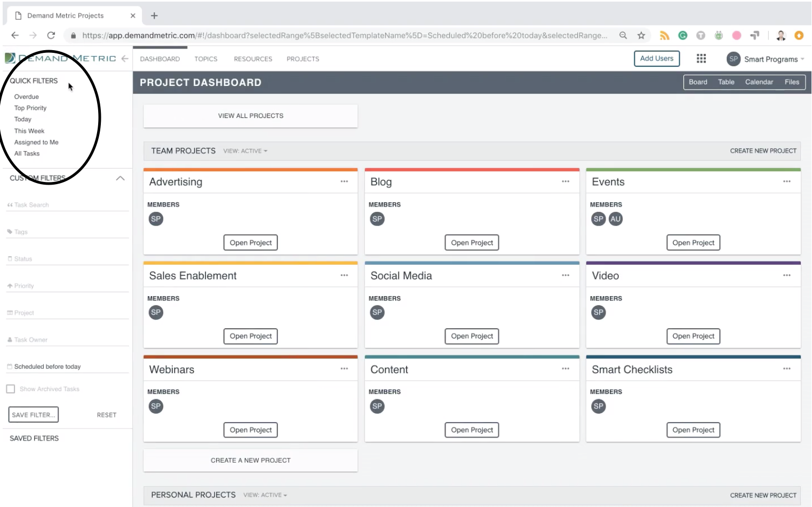Open Smart Programs account dropdown
Image resolution: width=812 pixels, height=507 pixels.
[766, 59]
